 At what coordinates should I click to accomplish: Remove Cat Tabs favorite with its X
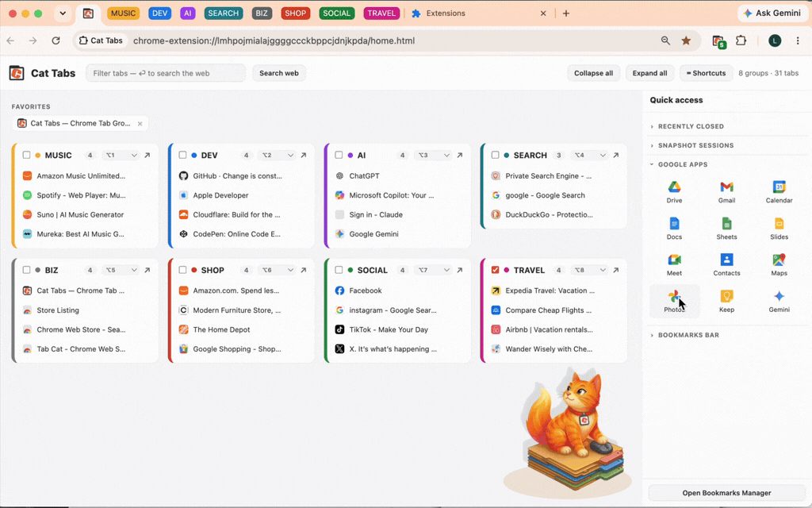coord(140,123)
